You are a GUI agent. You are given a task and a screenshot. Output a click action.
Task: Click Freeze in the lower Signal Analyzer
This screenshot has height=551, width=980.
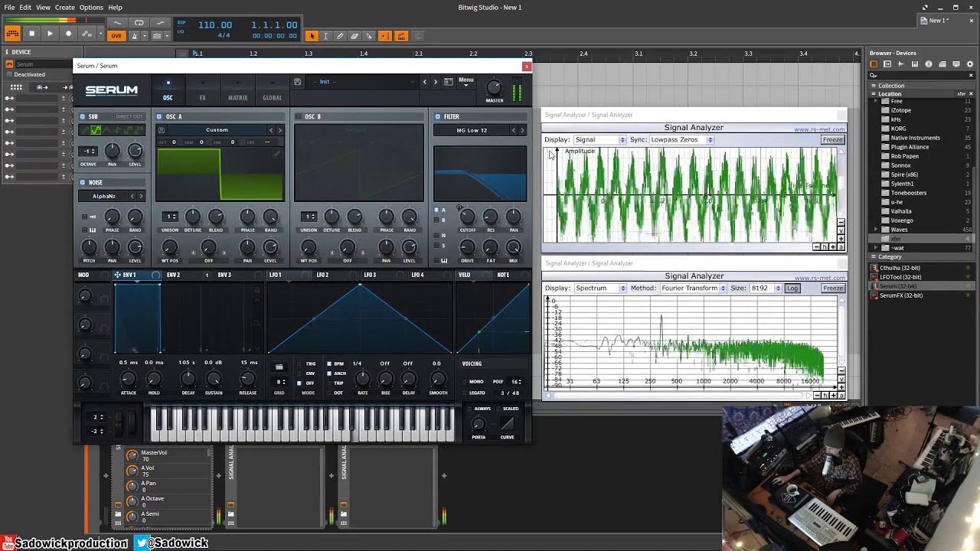pos(832,289)
